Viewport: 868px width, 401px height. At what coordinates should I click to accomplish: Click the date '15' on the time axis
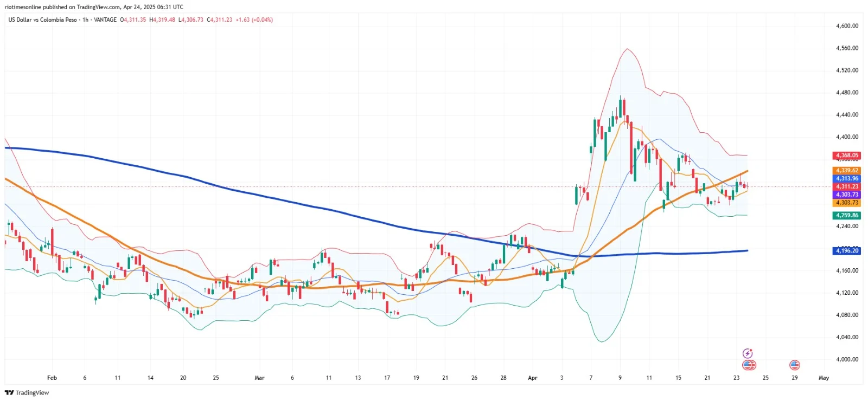pos(678,378)
